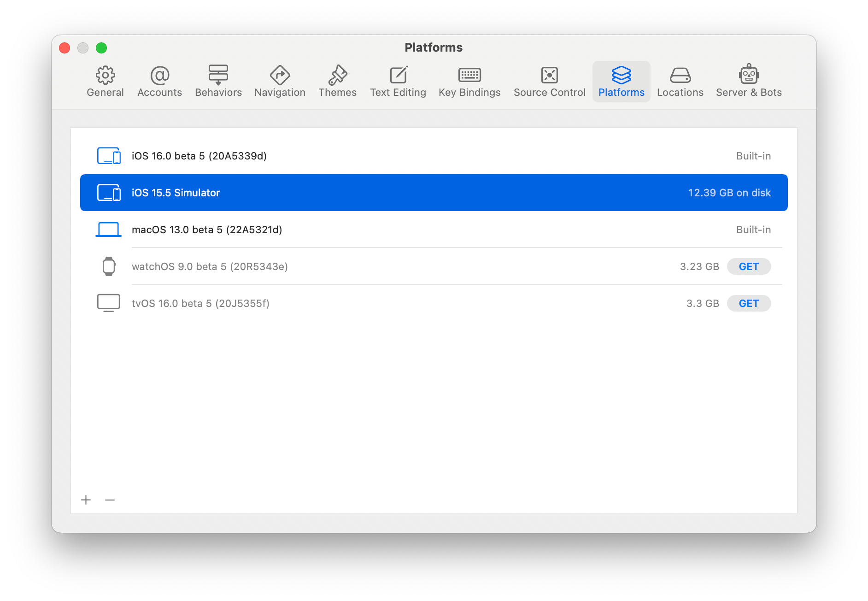Image resolution: width=868 pixels, height=601 pixels.
Task: Switch to the Navigation tab label
Action: pyautogui.click(x=280, y=93)
